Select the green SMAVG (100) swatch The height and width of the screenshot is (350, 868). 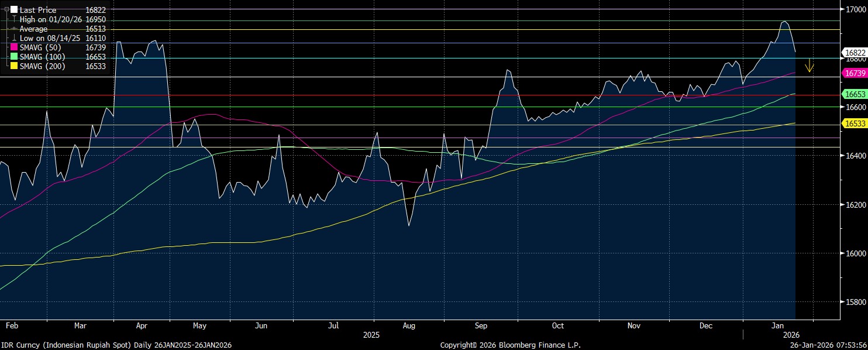[15, 57]
